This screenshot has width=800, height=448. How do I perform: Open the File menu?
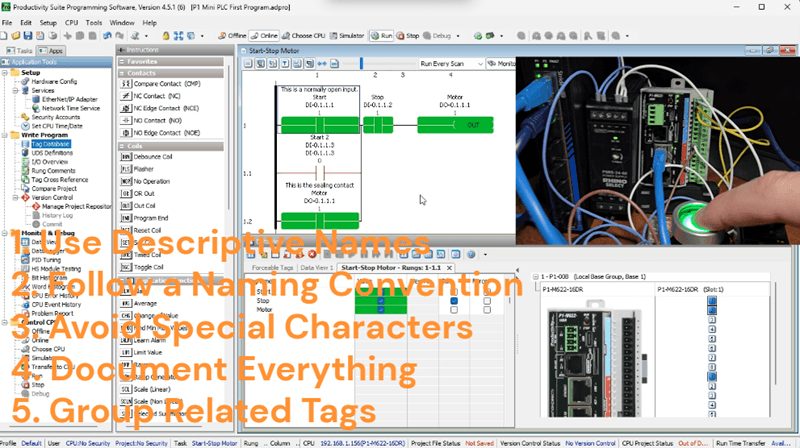point(7,23)
